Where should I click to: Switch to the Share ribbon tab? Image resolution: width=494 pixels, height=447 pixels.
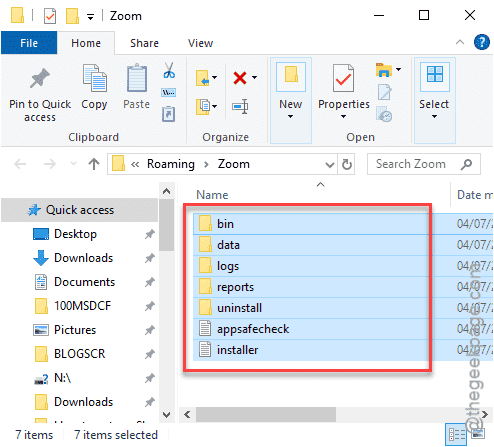(144, 43)
